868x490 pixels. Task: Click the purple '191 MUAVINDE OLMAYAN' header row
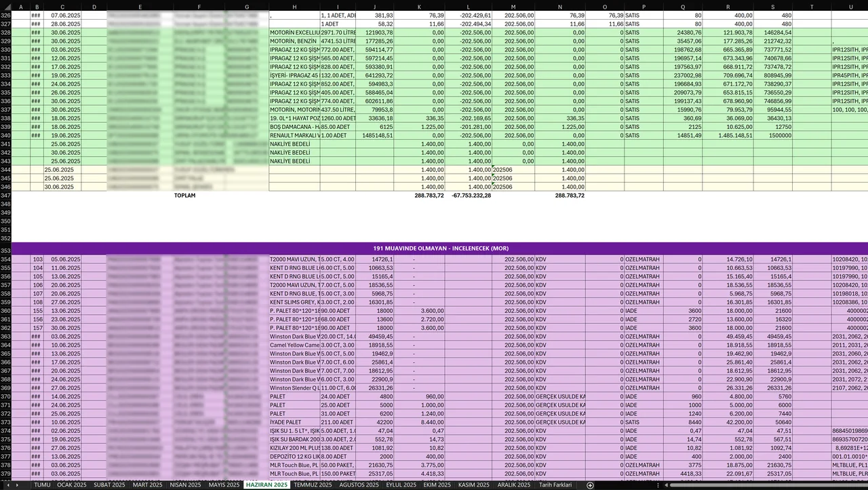[440, 248]
